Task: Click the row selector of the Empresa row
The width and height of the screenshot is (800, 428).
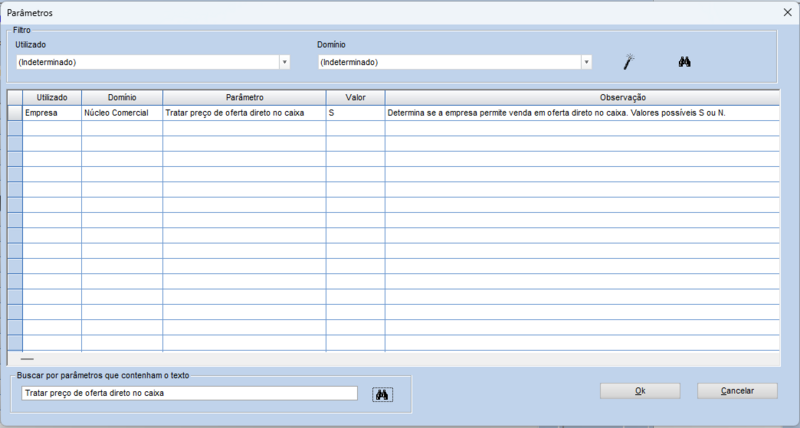Action: (x=15, y=113)
